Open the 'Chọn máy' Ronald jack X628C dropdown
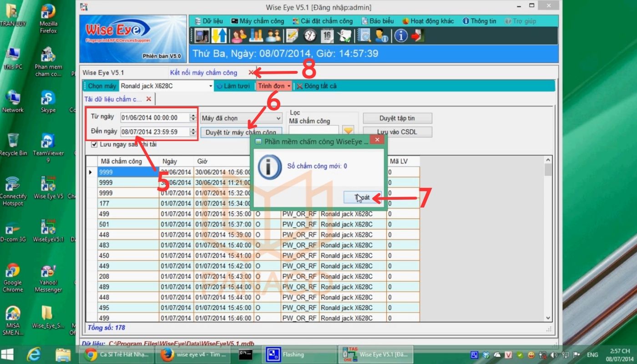Screen dimensions: 637x364 coord(166,86)
